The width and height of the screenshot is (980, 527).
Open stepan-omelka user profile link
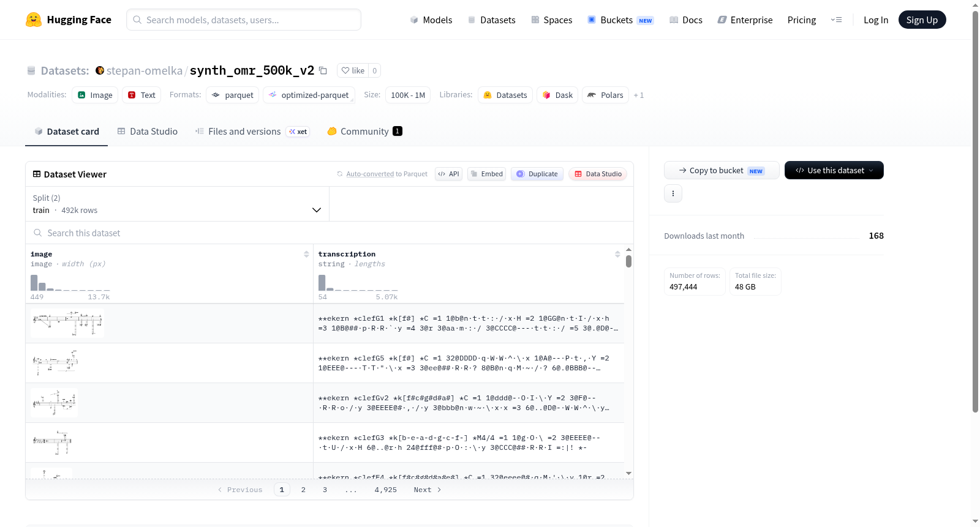[145, 70]
